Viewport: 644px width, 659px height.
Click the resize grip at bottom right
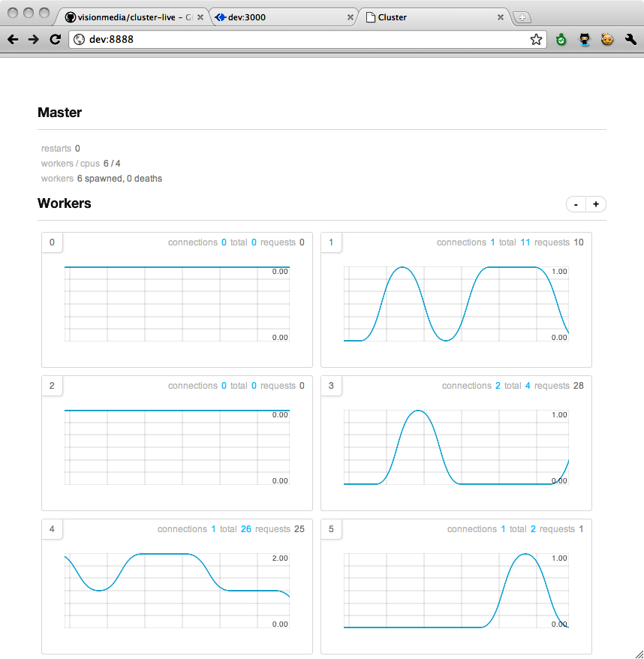[x=639, y=654]
